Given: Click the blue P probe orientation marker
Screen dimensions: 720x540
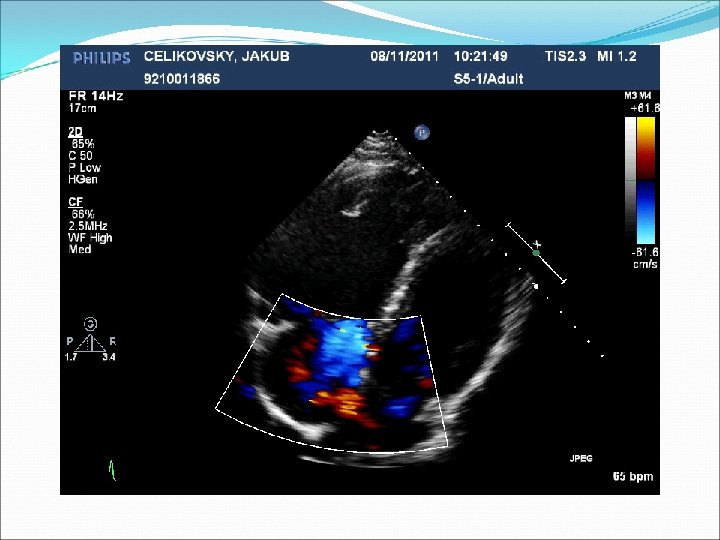Looking at the screenshot, I should [422, 133].
